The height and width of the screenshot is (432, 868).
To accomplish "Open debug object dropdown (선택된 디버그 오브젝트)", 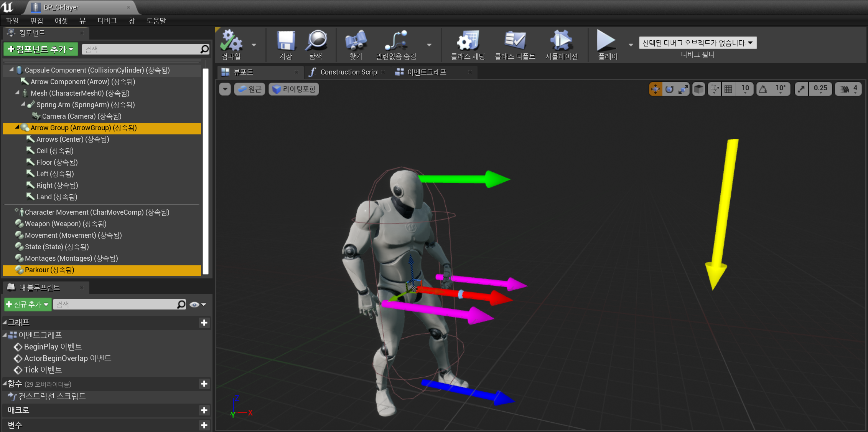I will (698, 43).
